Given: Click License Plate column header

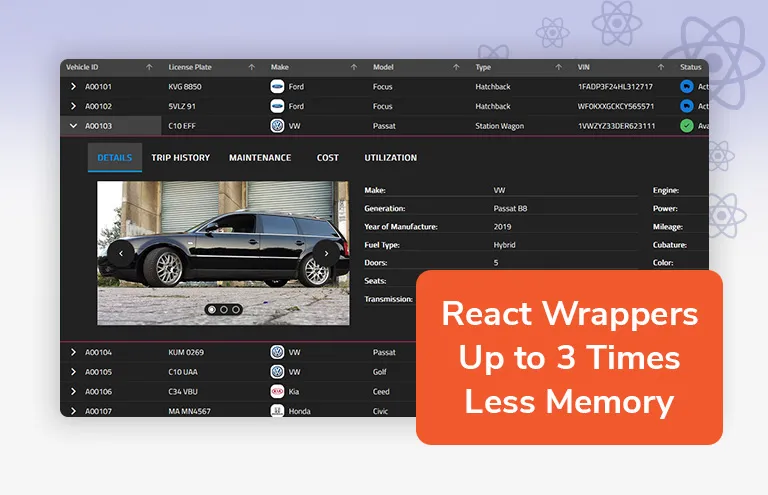Looking at the screenshot, I should click(190, 67).
